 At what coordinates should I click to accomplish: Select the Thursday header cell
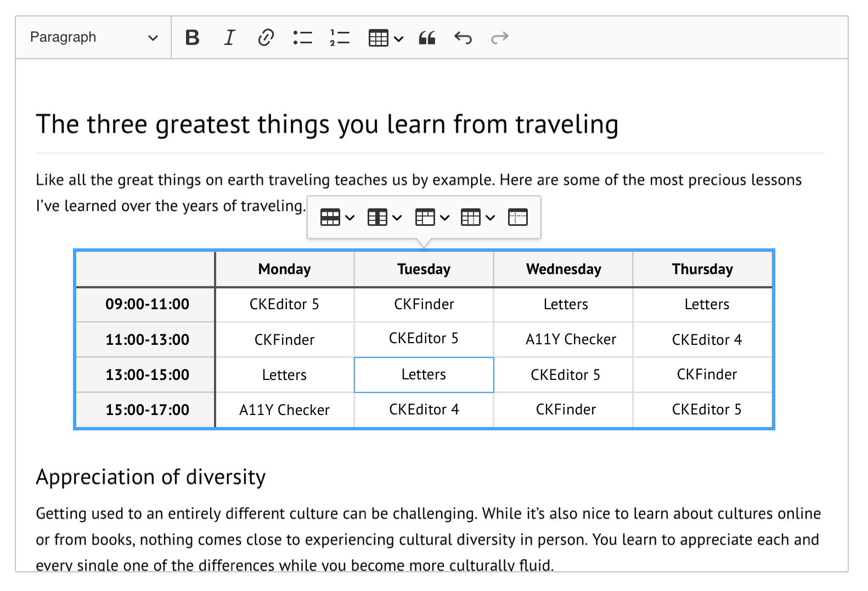tap(702, 269)
